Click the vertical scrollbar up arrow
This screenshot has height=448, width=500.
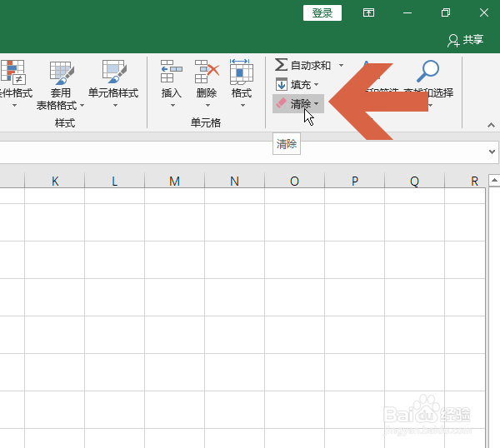click(x=494, y=181)
